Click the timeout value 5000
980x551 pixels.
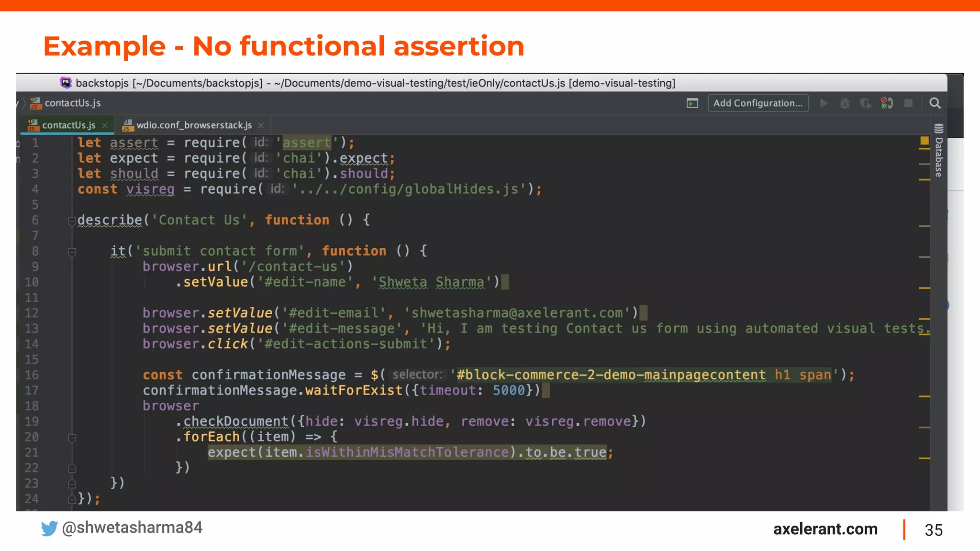coord(509,391)
